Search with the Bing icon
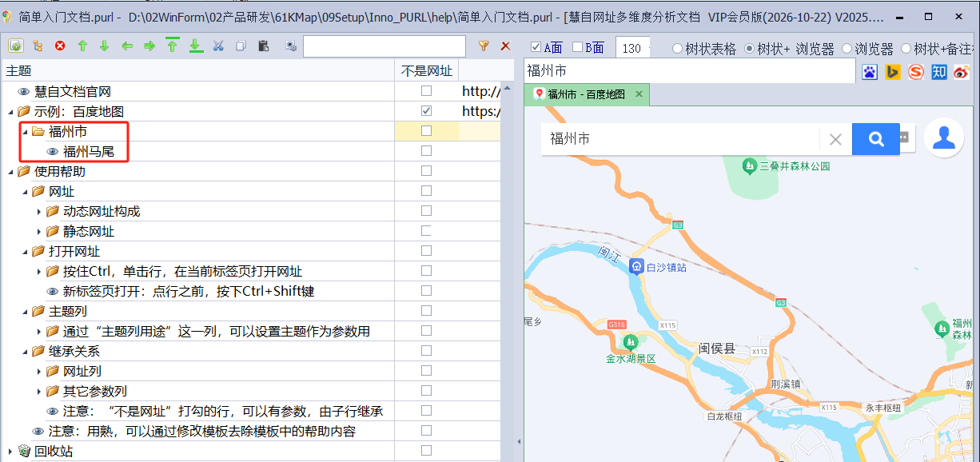 (893, 72)
